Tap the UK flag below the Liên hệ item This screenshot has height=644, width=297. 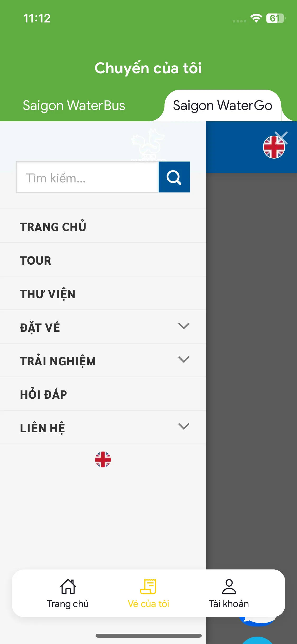(103, 459)
